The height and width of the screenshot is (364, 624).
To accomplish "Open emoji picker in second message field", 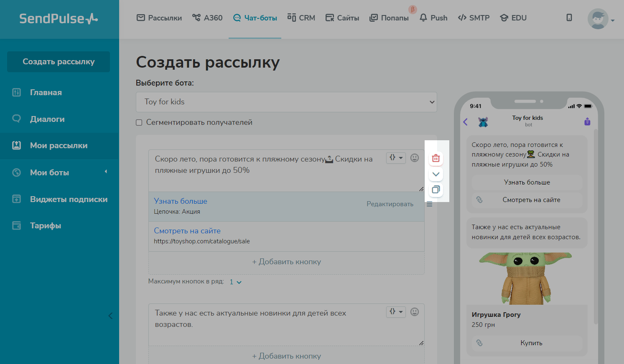I will pos(414,312).
